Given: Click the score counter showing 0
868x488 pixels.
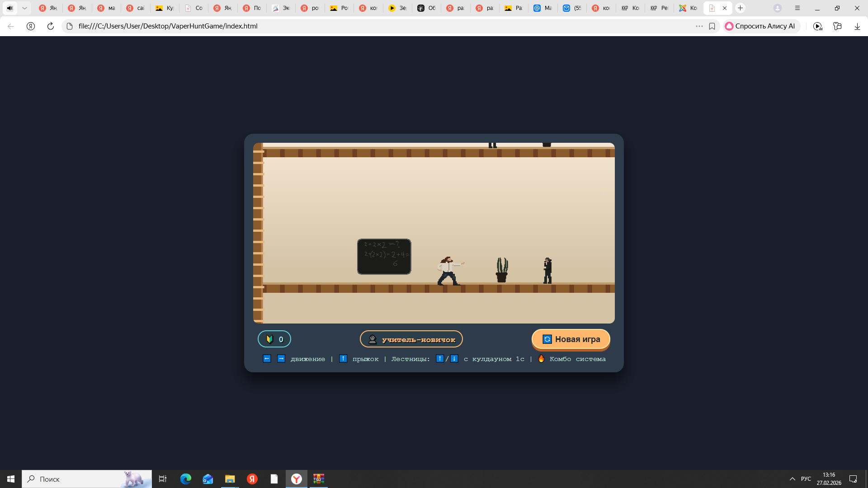Looking at the screenshot, I should pos(274,339).
